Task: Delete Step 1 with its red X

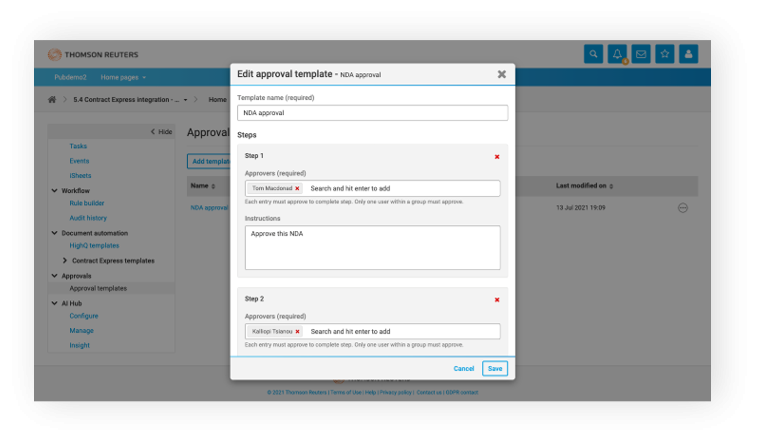Action: (497, 157)
